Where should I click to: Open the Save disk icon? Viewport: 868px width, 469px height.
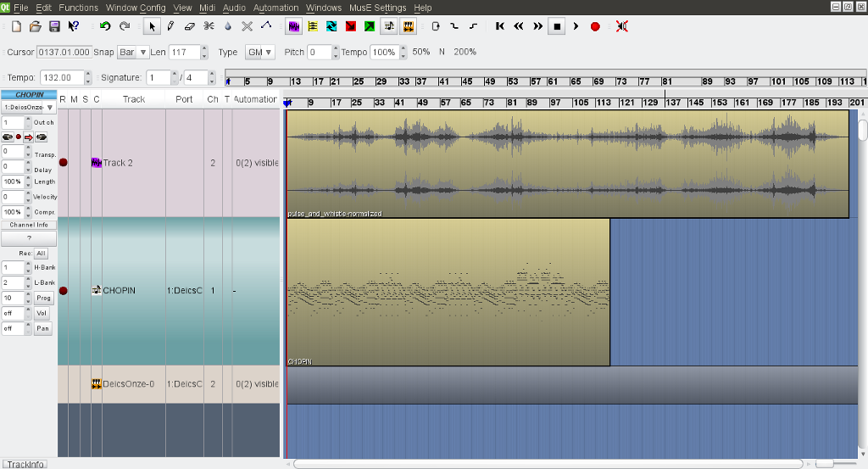click(x=55, y=26)
